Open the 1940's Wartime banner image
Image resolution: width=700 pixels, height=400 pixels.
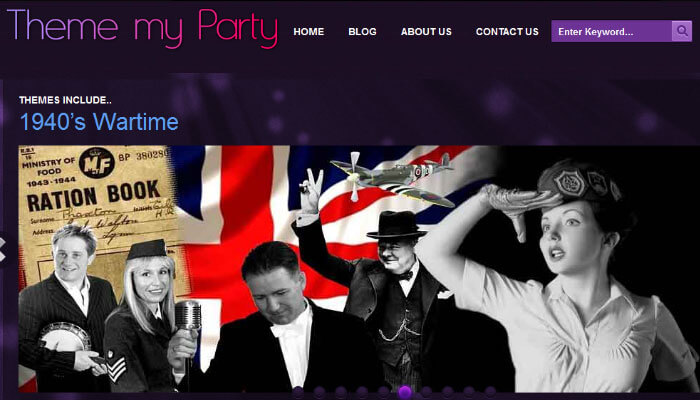pyautogui.click(x=359, y=268)
